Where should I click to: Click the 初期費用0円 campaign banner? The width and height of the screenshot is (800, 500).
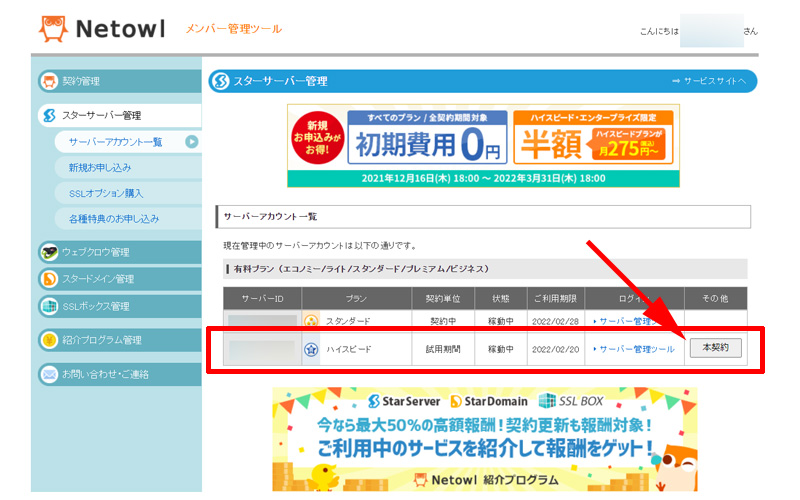pyautogui.click(x=428, y=137)
